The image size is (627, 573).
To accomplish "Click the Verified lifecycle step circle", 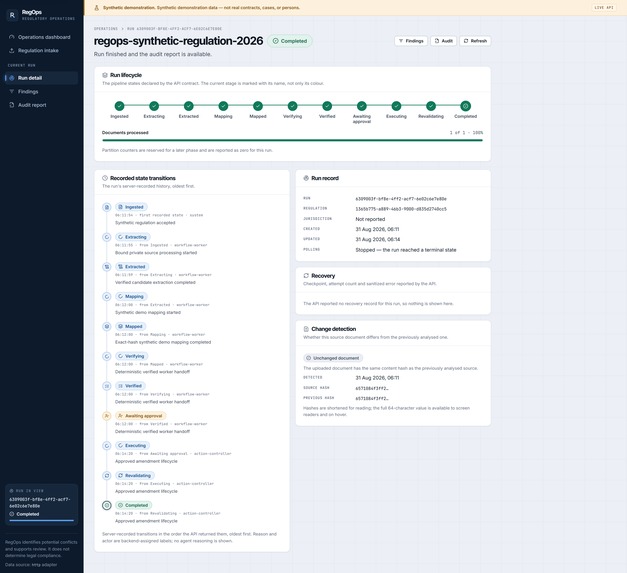I will 327,106.
